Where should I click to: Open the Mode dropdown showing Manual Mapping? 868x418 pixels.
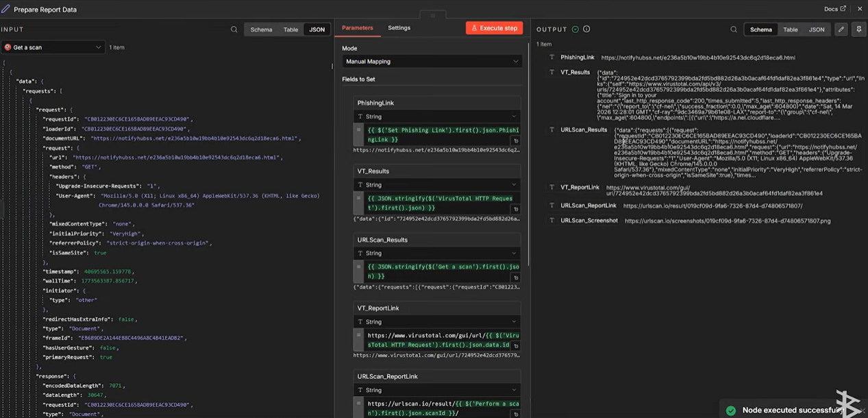[432, 62]
